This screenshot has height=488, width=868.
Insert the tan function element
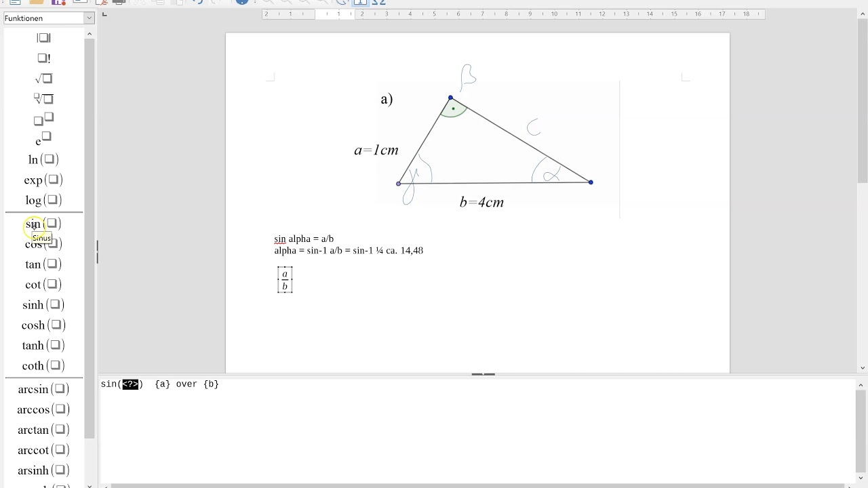43,264
